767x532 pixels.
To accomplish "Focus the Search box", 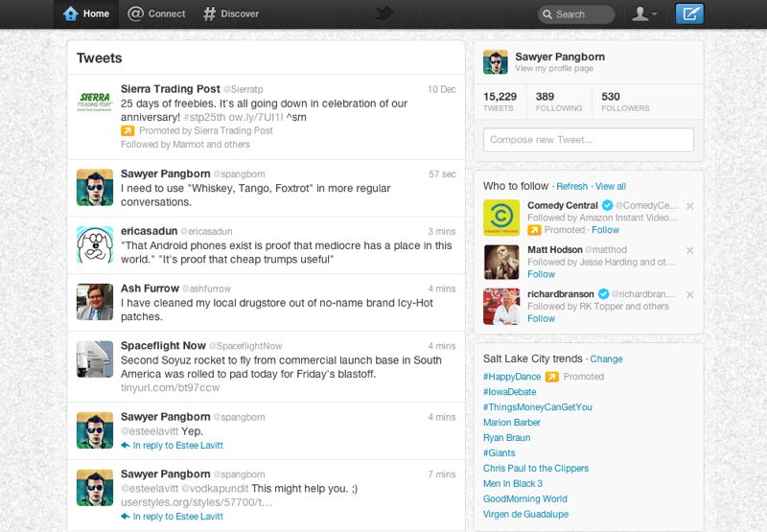I will pyautogui.click(x=576, y=14).
